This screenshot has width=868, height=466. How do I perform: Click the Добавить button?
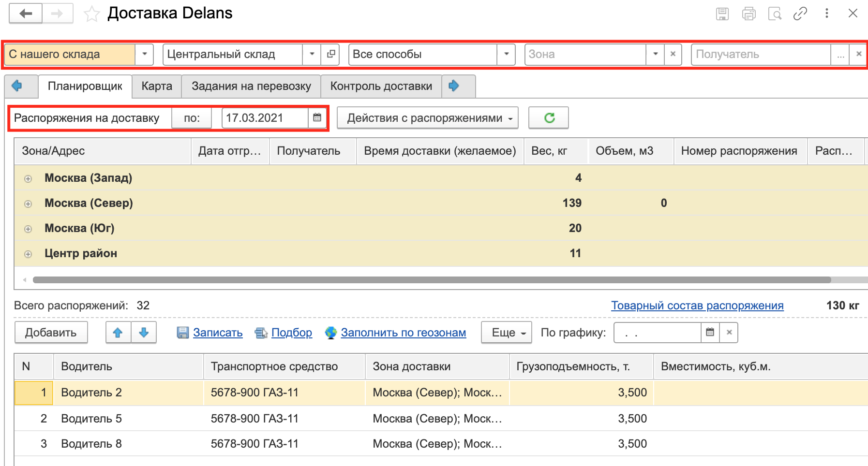(51, 332)
